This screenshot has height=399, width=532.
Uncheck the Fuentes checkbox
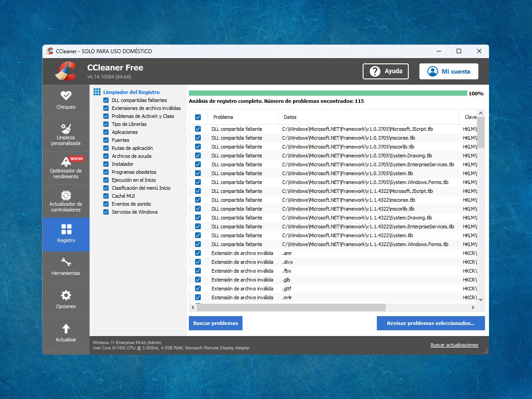[106, 140]
